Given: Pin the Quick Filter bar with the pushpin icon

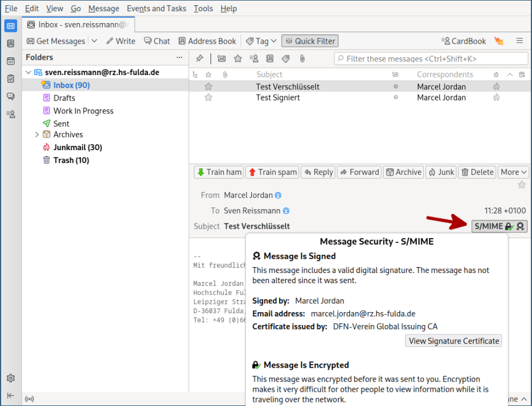Looking at the screenshot, I should pos(199,58).
